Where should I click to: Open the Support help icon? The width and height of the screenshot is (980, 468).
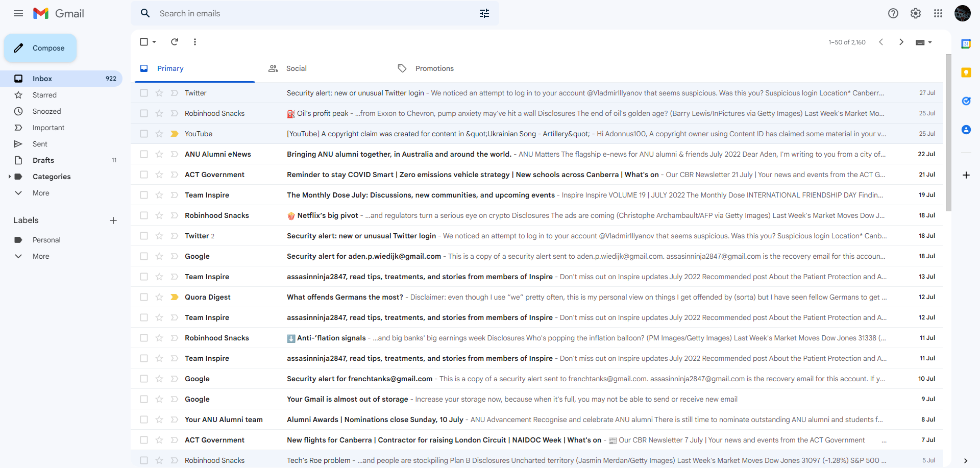coord(893,13)
